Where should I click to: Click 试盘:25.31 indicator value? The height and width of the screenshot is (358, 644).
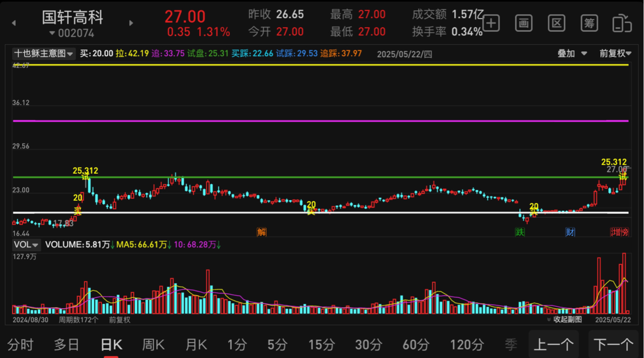tap(208, 54)
